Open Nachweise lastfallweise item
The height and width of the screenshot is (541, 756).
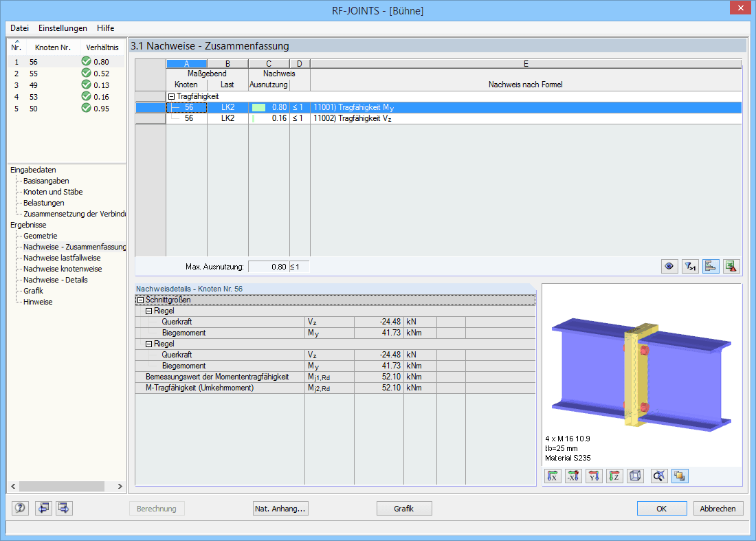(x=62, y=258)
